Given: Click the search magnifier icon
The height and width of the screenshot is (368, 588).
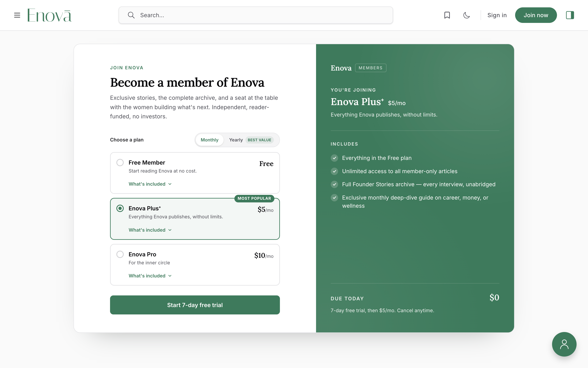Looking at the screenshot, I should [131, 15].
